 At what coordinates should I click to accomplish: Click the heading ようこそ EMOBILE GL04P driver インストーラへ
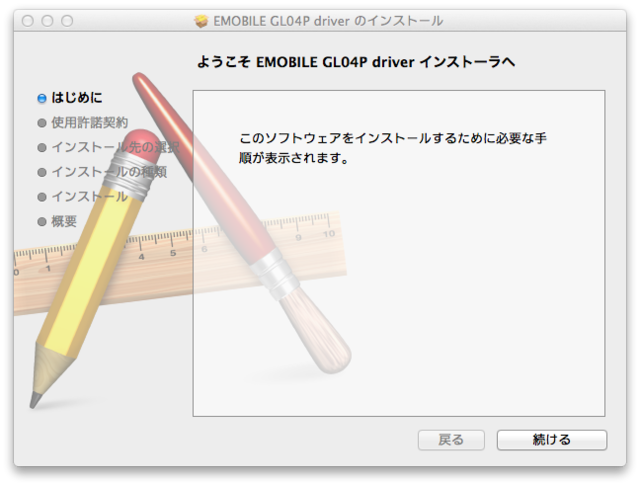coord(356,62)
